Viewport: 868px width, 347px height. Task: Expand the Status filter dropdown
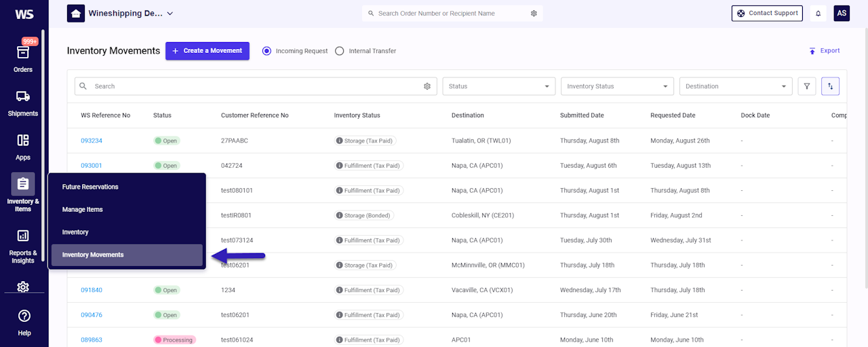coord(498,86)
